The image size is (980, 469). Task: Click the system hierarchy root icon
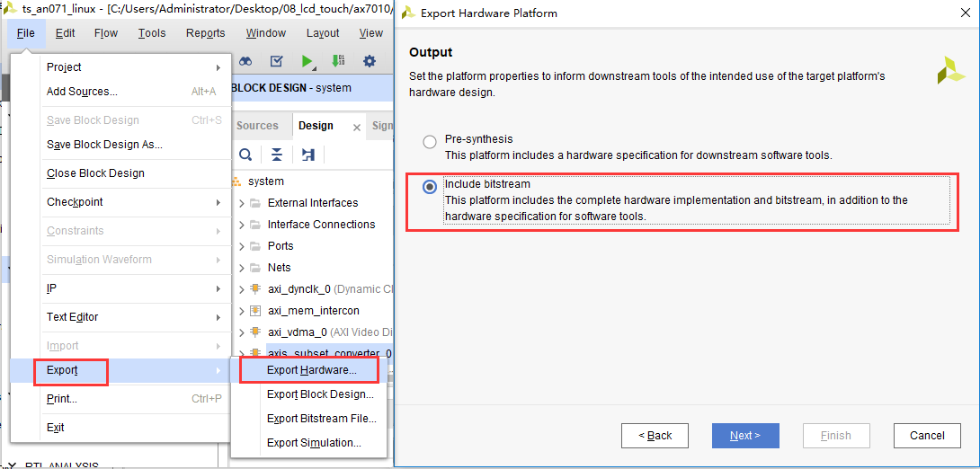(x=236, y=181)
